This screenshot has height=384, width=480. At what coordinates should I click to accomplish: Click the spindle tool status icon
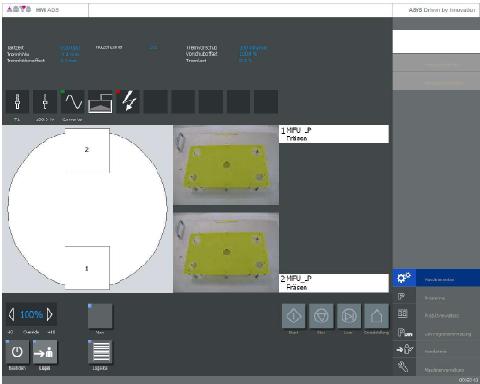click(17, 102)
